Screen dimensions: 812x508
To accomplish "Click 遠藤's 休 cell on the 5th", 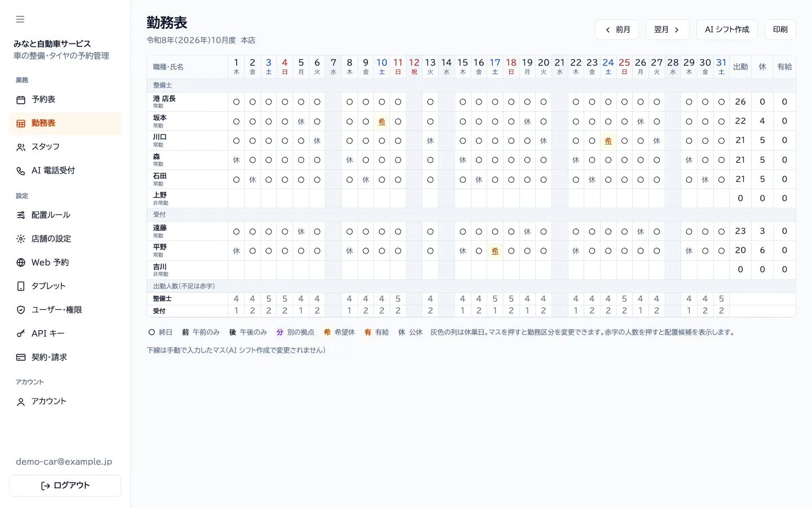I will pos(301,231).
